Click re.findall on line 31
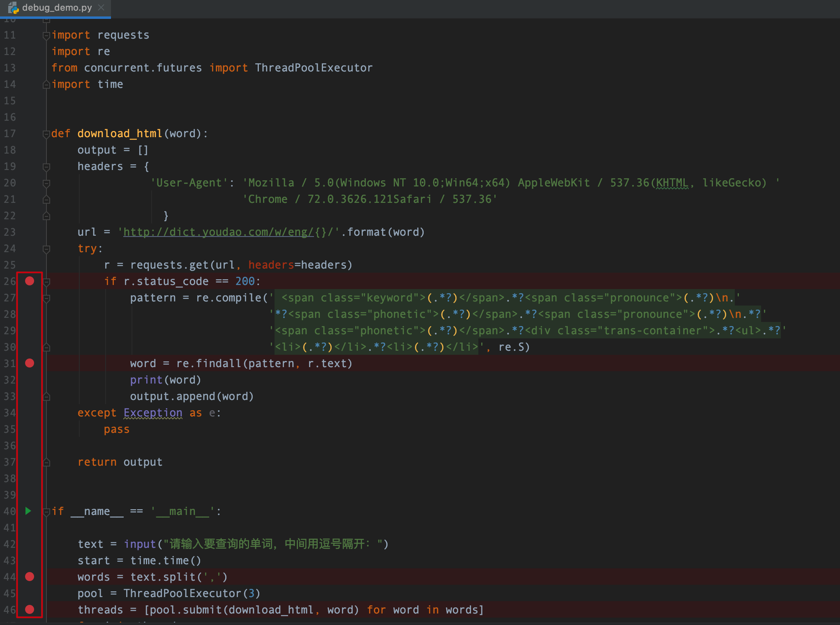The image size is (840, 625). click(x=208, y=363)
